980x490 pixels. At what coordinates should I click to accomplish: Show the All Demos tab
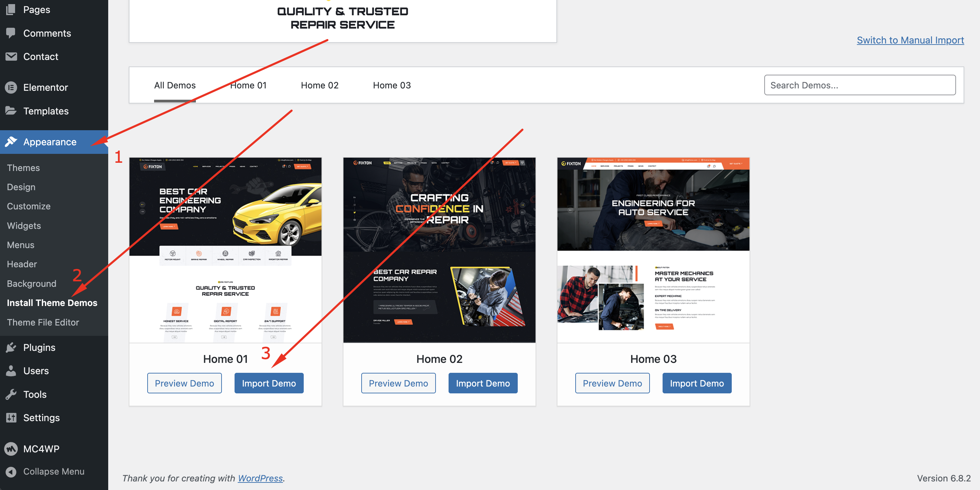[x=175, y=85]
